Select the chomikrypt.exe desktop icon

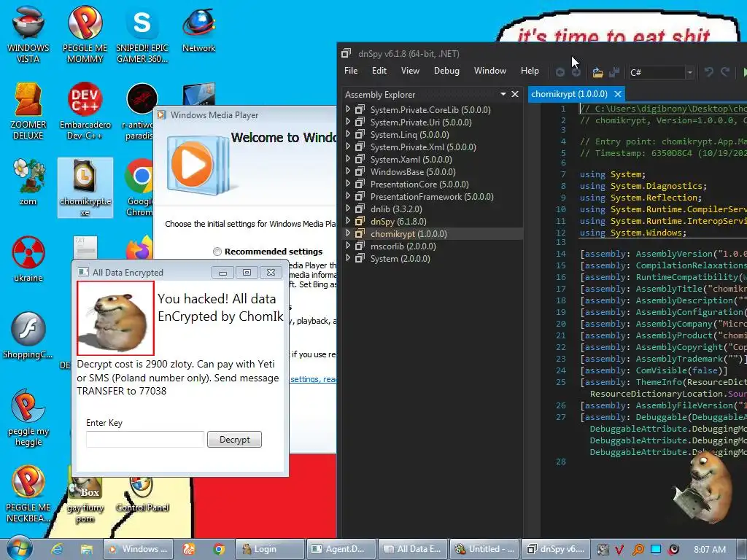85,187
